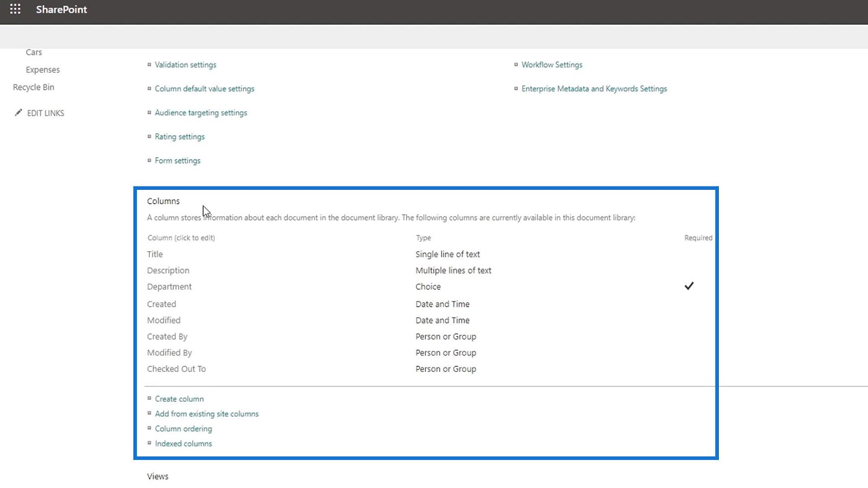Open Validation settings link
Image resolution: width=868 pixels, height=488 pixels.
coord(186,65)
